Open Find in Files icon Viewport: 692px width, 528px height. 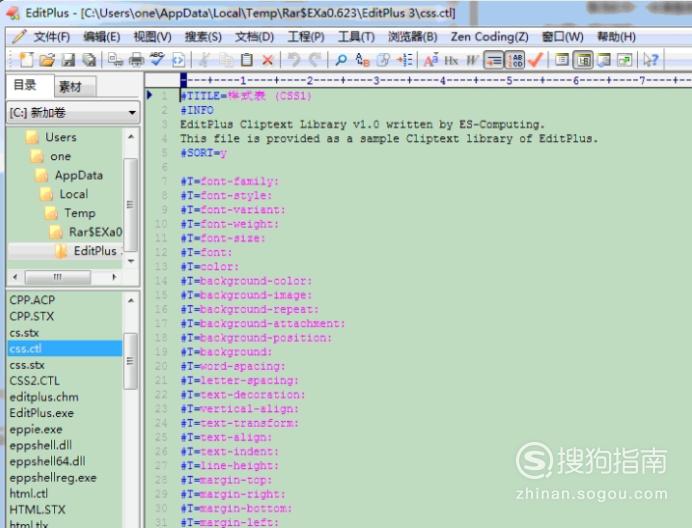click(383, 60)
